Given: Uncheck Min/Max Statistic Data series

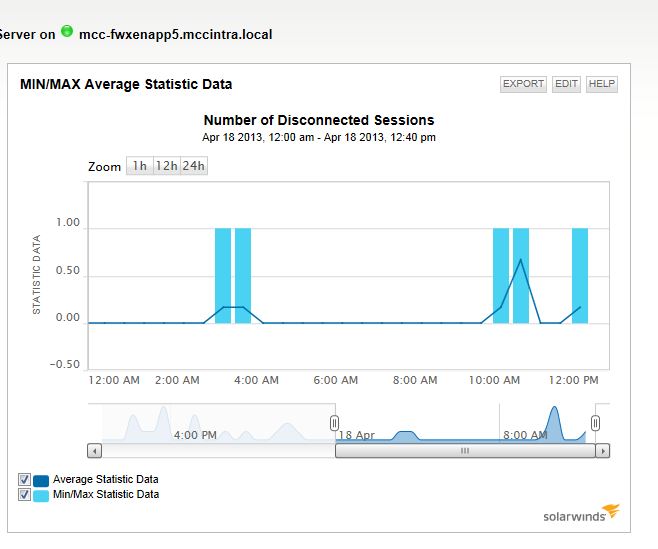Looking at the screenshot, I should pyautogui.click(x=24, y=494).
